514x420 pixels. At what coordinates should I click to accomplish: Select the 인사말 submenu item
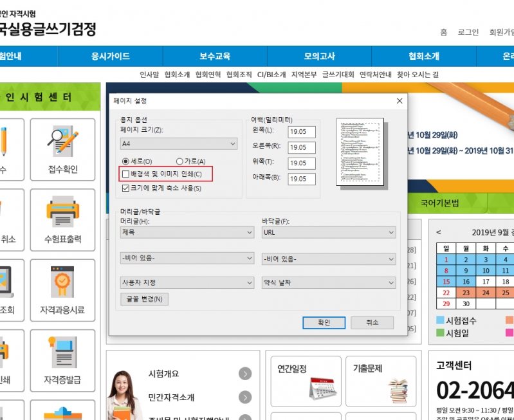point(149,75)
